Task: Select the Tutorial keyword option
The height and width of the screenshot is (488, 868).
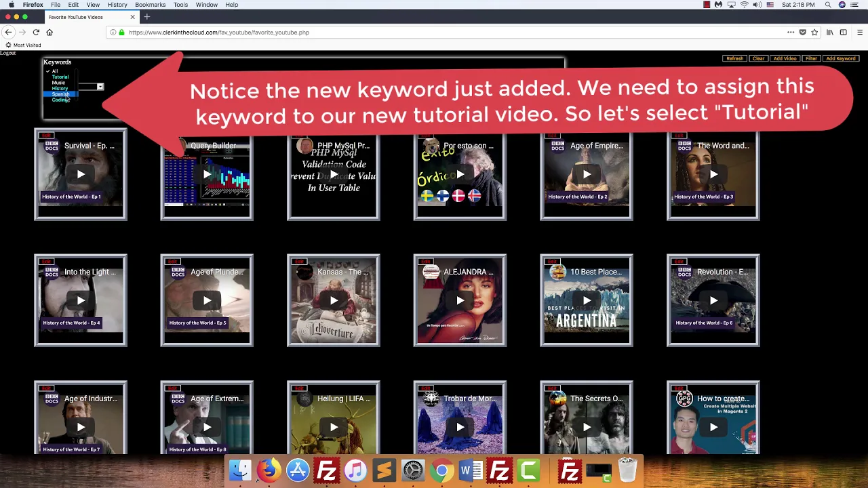Action: tap(60, 77)
